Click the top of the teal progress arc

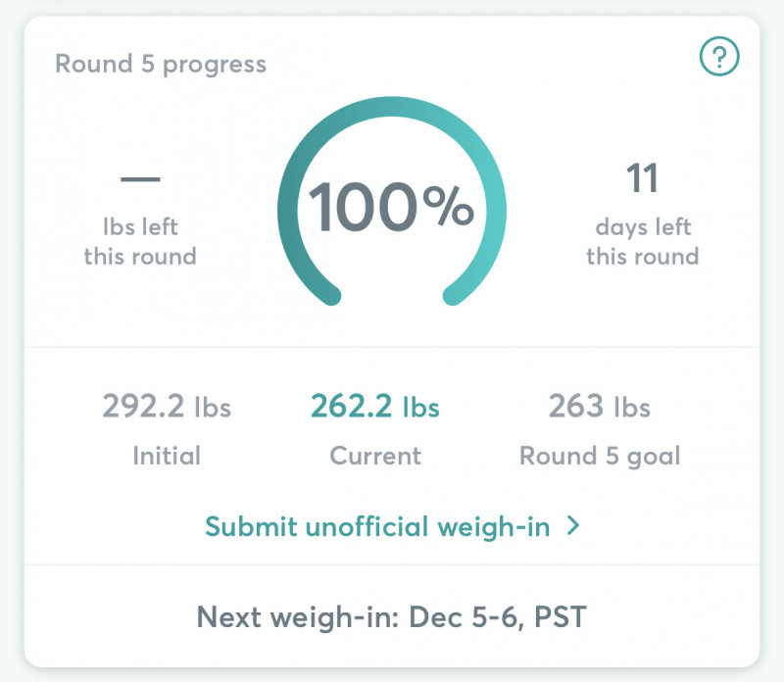coord(392,107)
